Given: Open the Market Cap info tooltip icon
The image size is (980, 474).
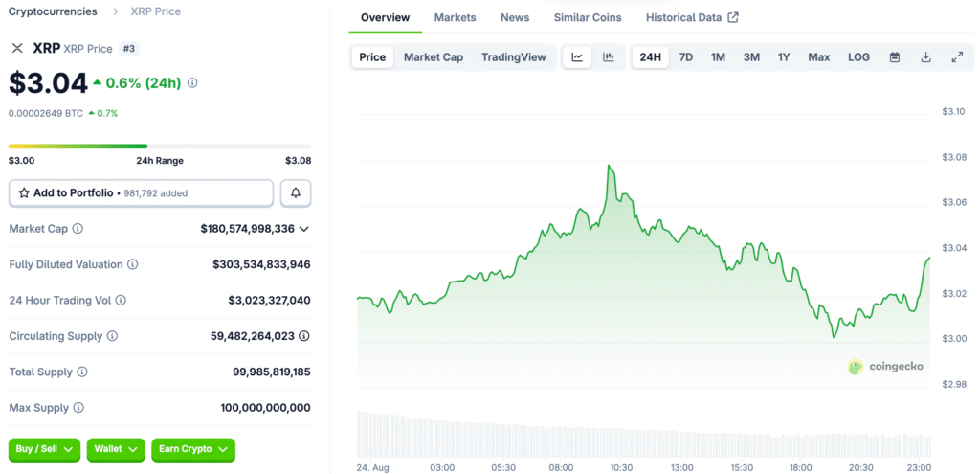Looking at the screenshot, I should [78, 229].
